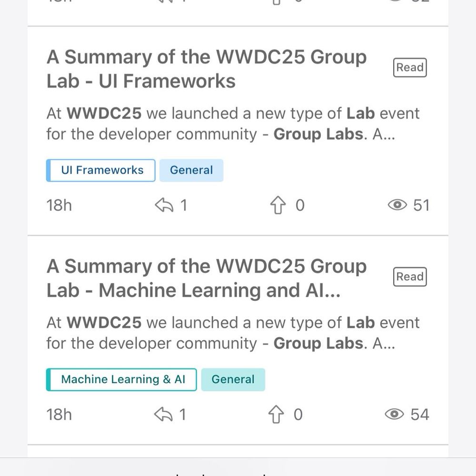This screenshot has height=476, width=476.
Task: Open the Machine Learning and AI summary post
Action: (x=206, y=278)
